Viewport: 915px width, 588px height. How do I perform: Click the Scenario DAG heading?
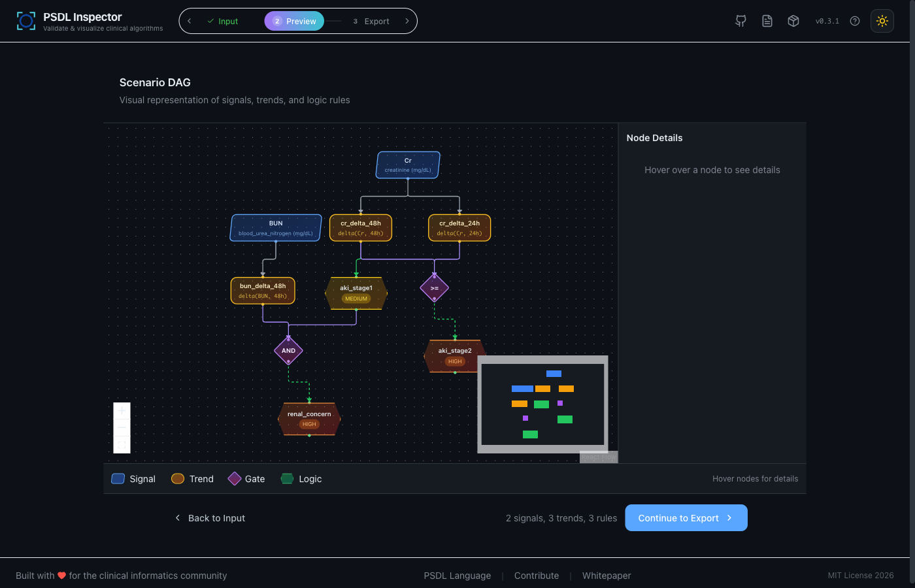coord(155,82)
